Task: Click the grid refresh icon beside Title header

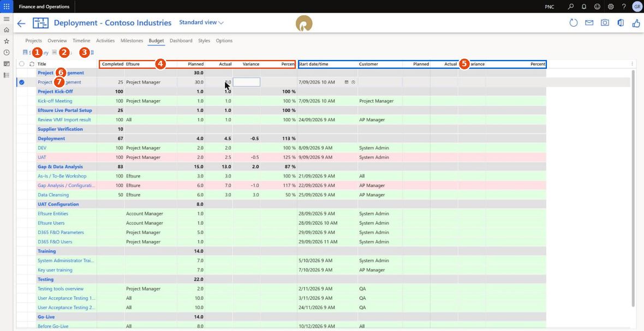Action: point(32,64)
